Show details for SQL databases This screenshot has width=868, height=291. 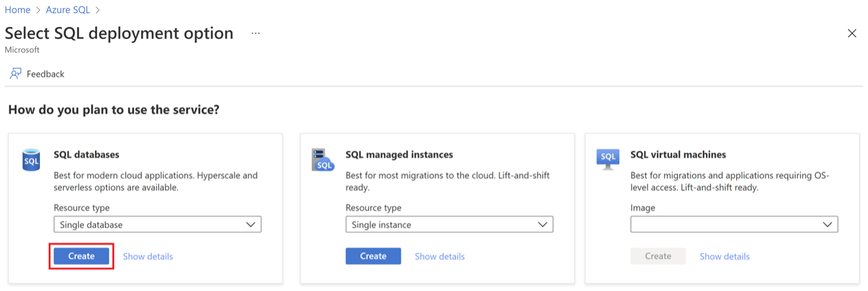point(148,256)
